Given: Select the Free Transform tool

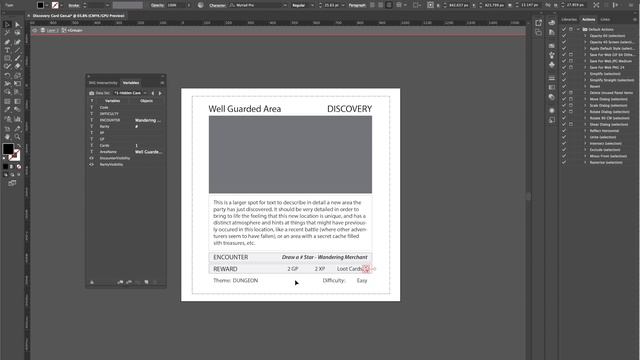Looking at the screenshot, I should coord(18,84).
